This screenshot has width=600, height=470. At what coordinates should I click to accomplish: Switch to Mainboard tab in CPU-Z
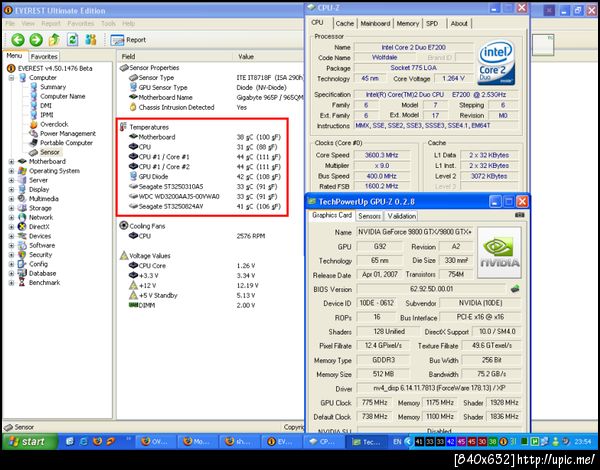pos(375,23)
